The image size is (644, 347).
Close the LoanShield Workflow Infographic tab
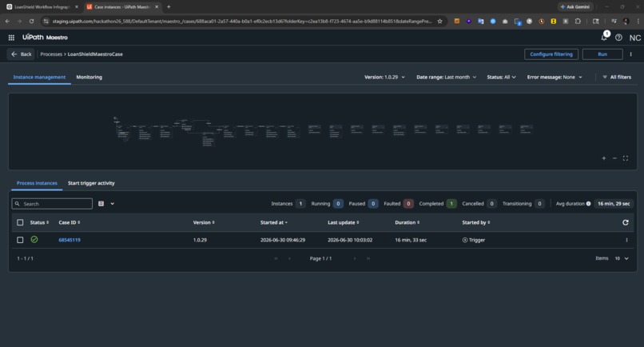77,6
